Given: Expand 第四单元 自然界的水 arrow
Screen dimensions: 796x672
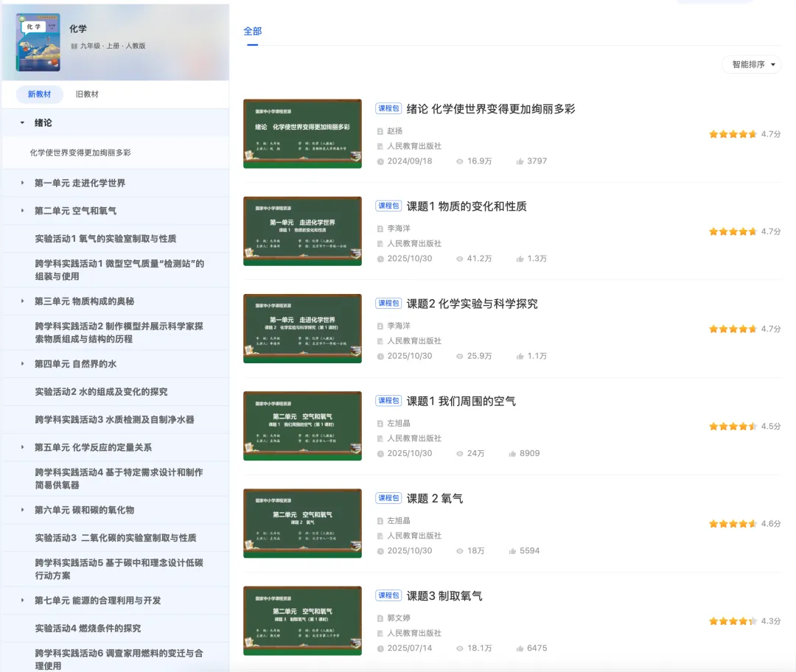Looking at the screenshot, I should (22, 364).
